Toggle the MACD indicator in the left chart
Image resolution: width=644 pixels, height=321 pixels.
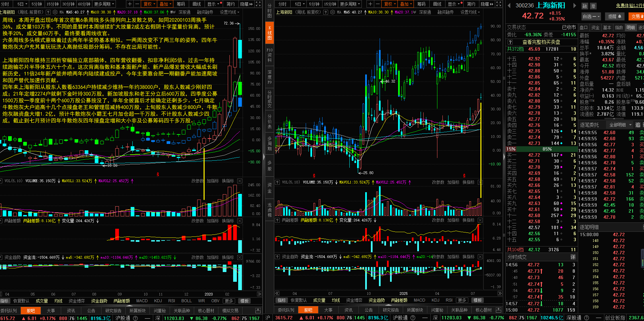[x=142, y=301]
